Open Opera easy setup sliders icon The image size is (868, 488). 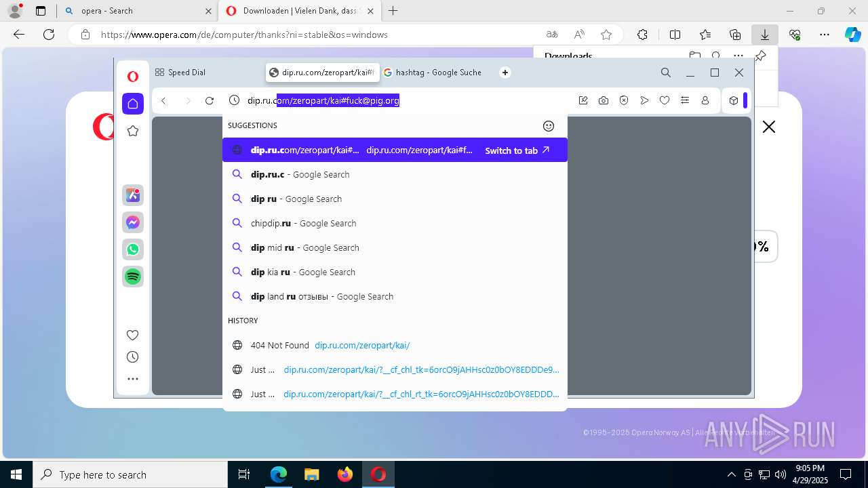coord(685,100)
